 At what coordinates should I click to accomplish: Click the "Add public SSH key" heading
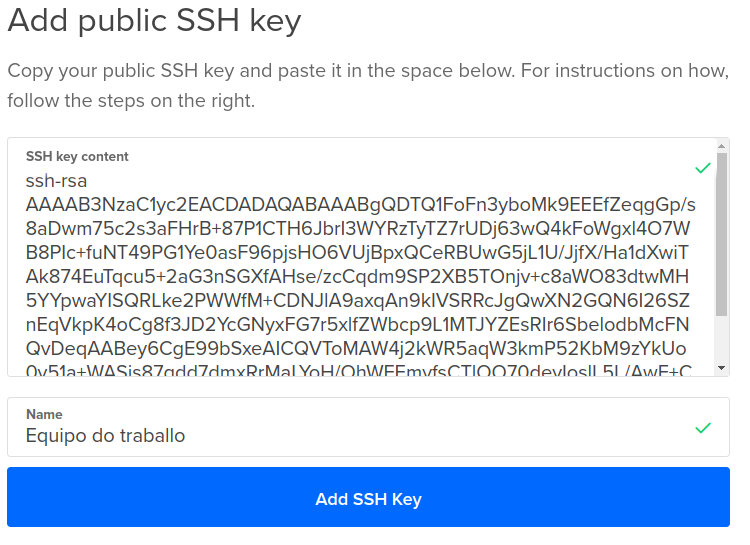tap(154, 20)
